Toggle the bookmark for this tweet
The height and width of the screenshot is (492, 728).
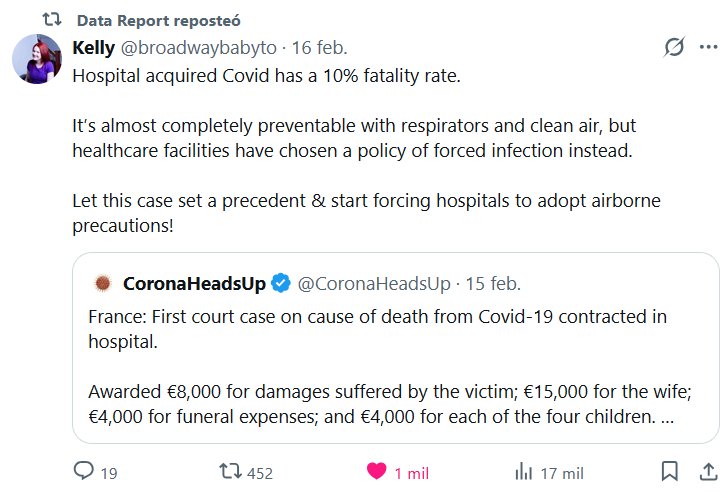(x=670, y=471)
